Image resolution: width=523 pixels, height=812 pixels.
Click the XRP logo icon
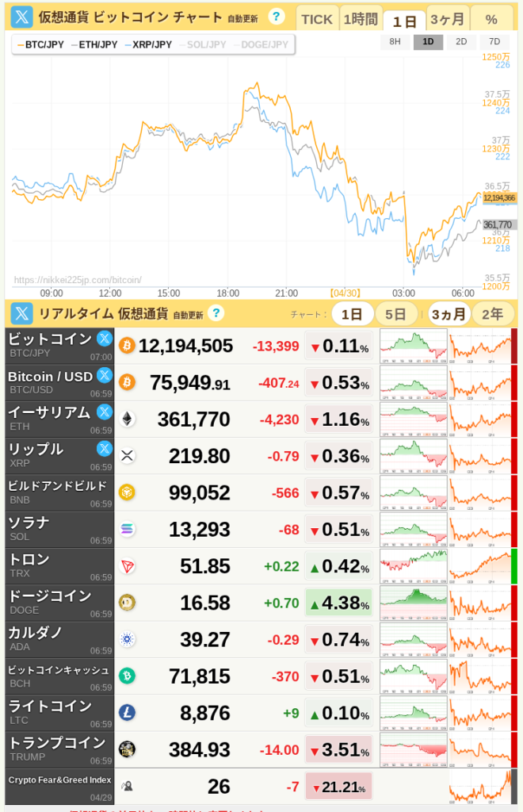(x=127, y=456)
